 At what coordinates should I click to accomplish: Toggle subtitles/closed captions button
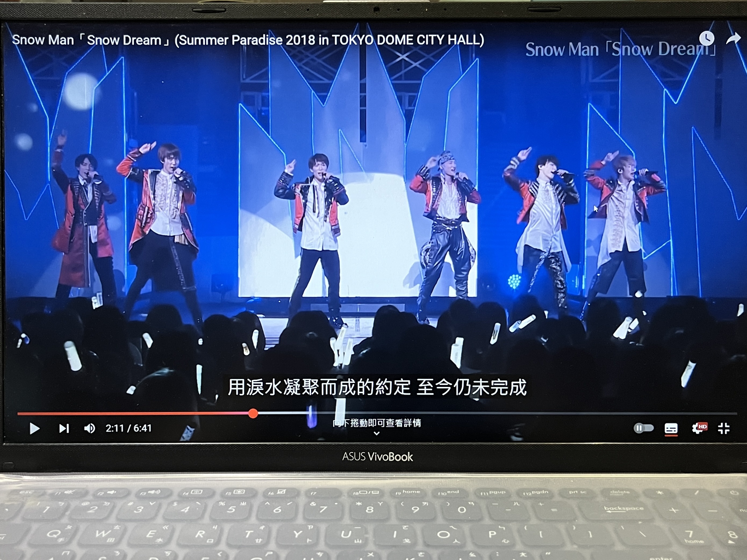(x=671, y=429)
